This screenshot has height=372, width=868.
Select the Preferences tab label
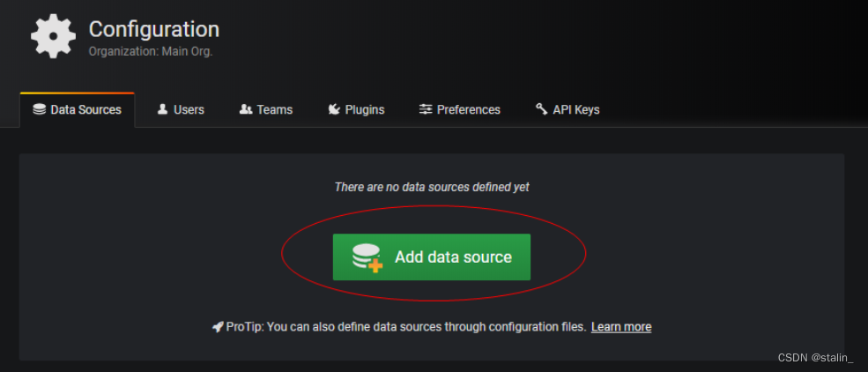click(469, 109)
